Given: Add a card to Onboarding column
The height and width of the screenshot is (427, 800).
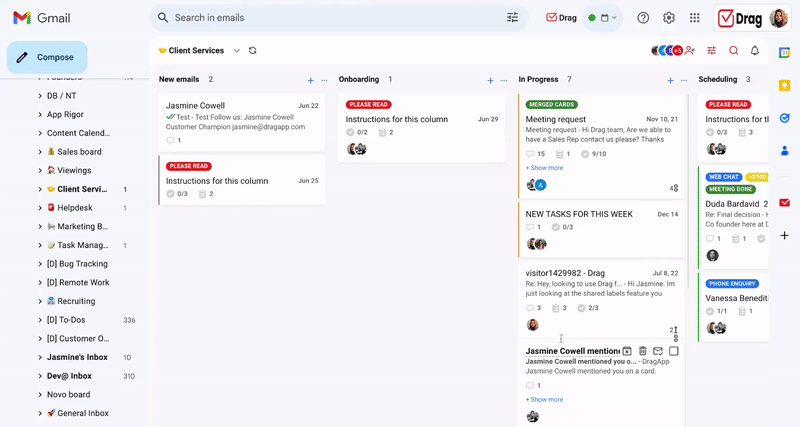Looking at the screenshot, I should click(490, 80).
